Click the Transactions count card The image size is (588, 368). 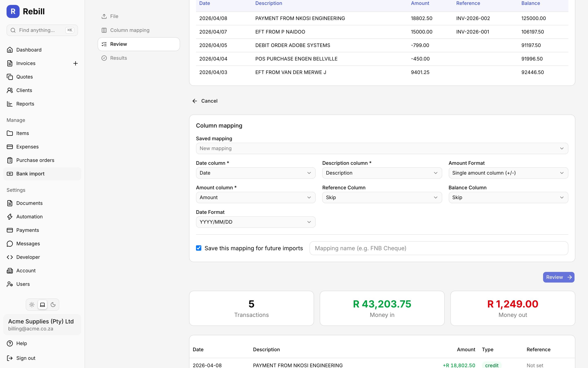[x=252, y=308]
